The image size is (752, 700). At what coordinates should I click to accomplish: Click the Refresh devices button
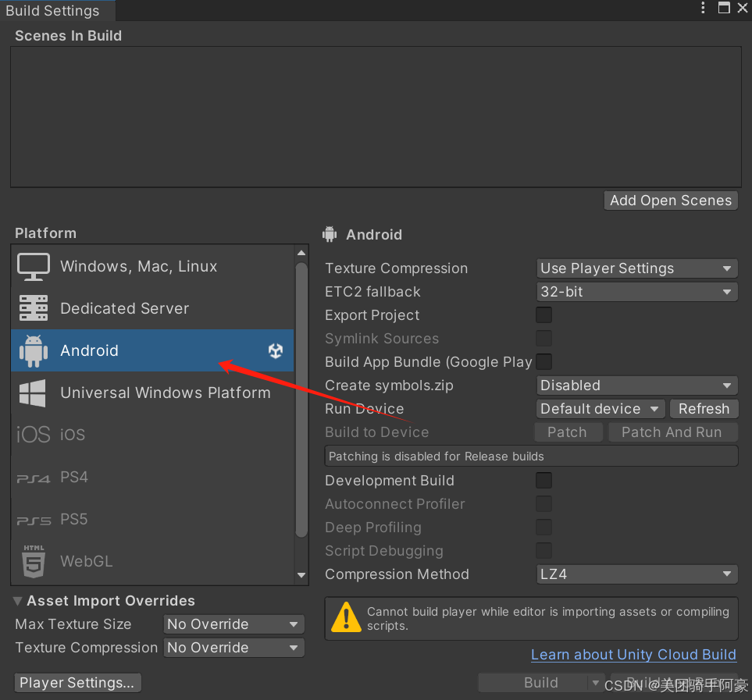tap(704, 409)
